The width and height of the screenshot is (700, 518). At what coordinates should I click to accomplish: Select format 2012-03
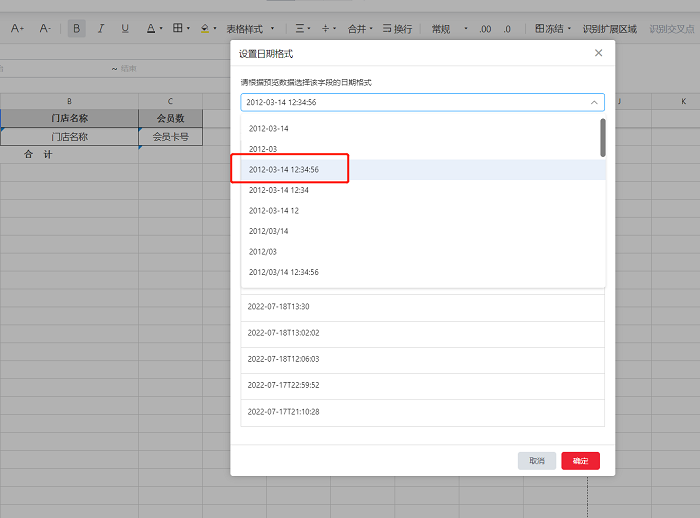click(423, 149)
